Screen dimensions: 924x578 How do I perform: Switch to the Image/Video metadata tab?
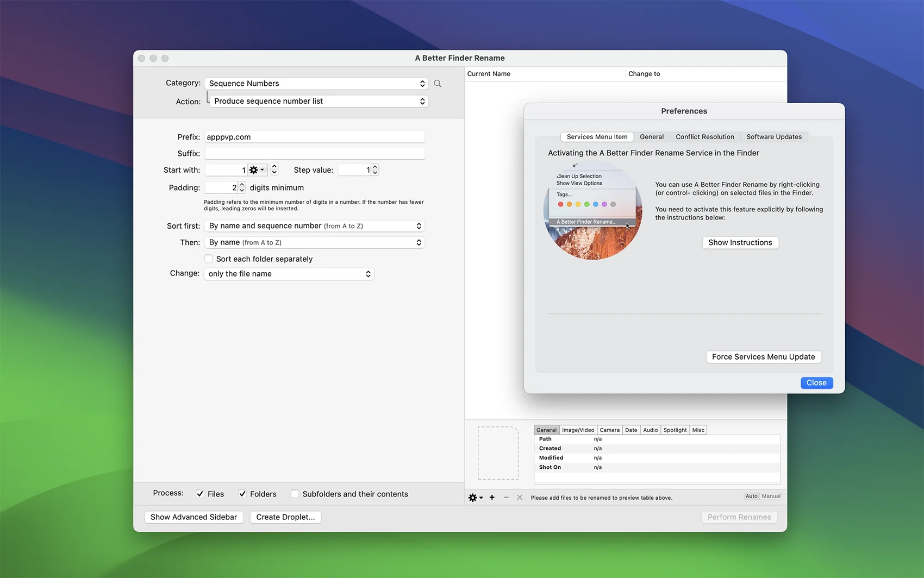pos(578,430)
